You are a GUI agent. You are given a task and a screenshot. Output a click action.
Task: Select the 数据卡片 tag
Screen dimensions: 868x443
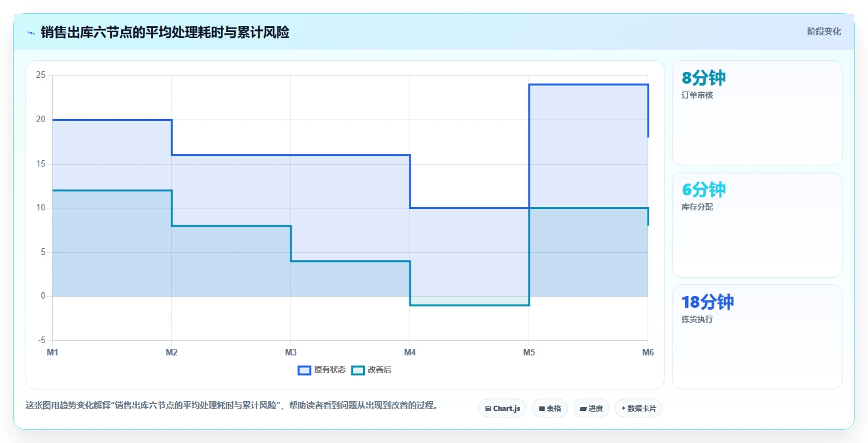[x=639, y=408]
